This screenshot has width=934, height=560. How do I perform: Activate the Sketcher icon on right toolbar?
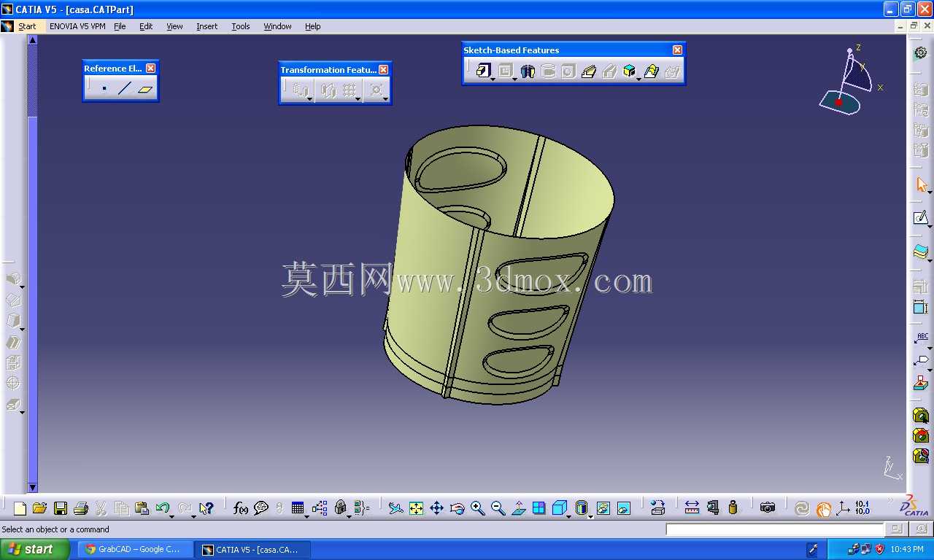[920, 217]
